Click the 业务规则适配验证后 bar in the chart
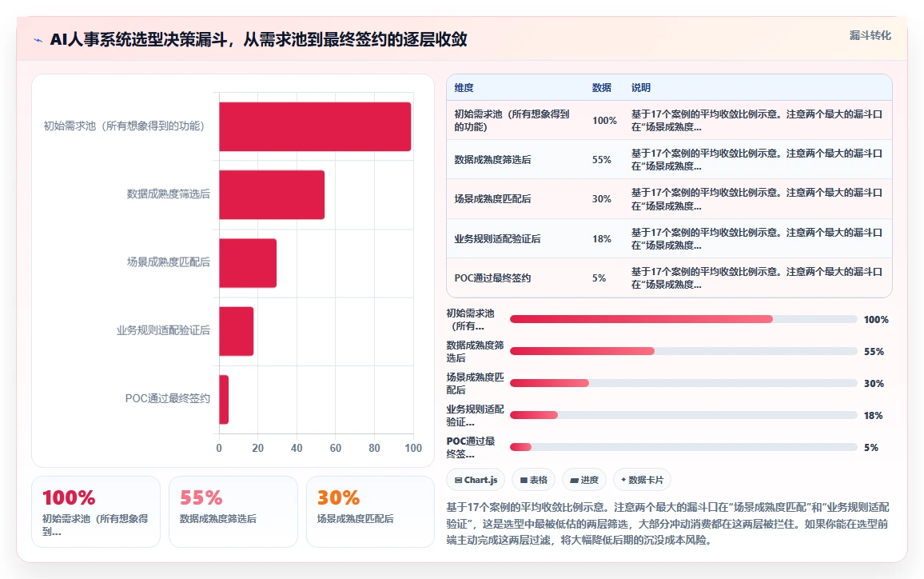Image resolution: width=924 pixels, height=579 pixels. 237,331
